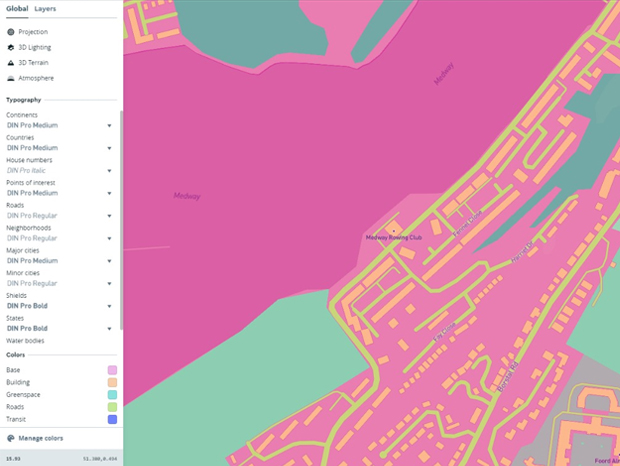Click the Projection globe icon

pos(11,32)
